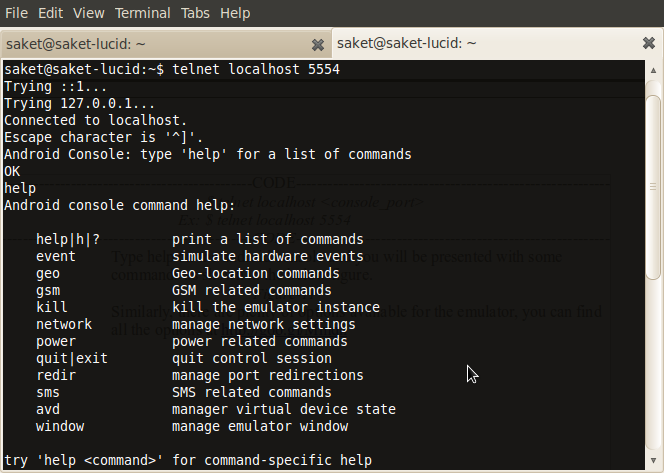
Task: Close the active second terminal tab
Action: click(x=648, y=44)
